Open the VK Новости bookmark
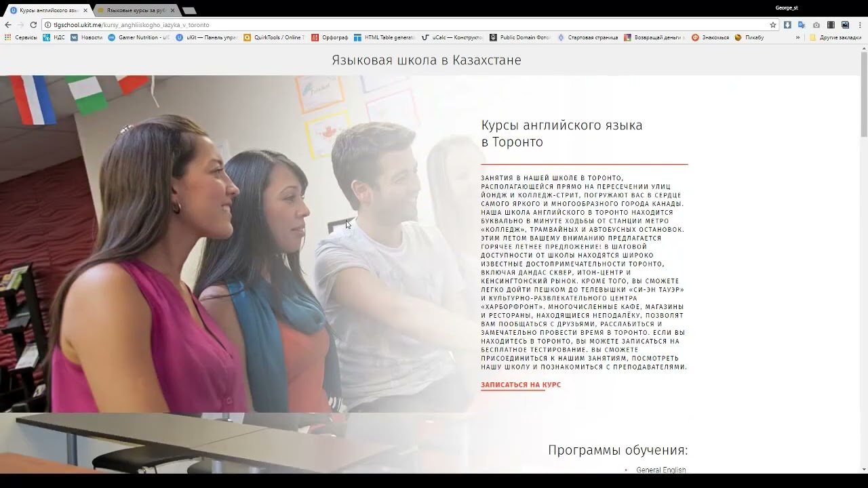 click(x=86, y=37)
